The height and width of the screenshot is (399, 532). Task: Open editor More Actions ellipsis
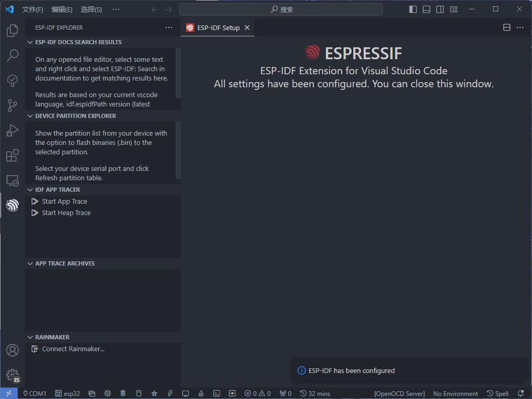coord(520,28)
